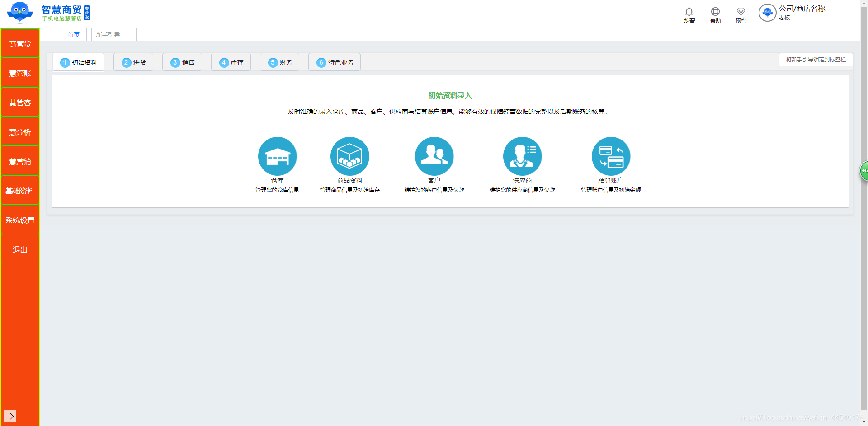Expand the sidebar with the arrow icon
The image size is (868, 426).
[x=10, y=416]
